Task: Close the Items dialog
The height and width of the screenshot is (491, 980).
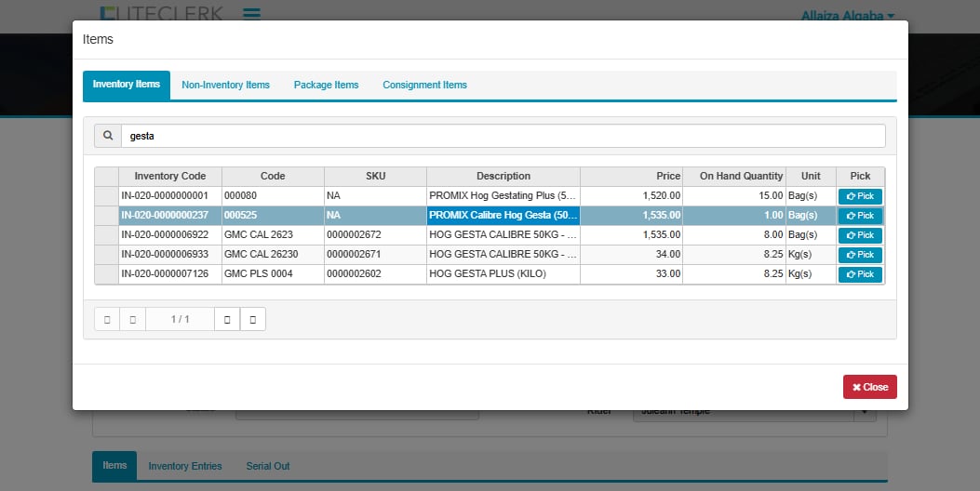Action: [869, 387]
